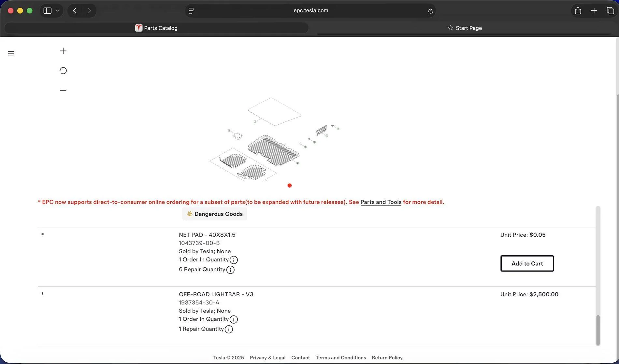The image size is (619, 364).
Task: Click the Dangerous Goods badge
Action: 214,214
